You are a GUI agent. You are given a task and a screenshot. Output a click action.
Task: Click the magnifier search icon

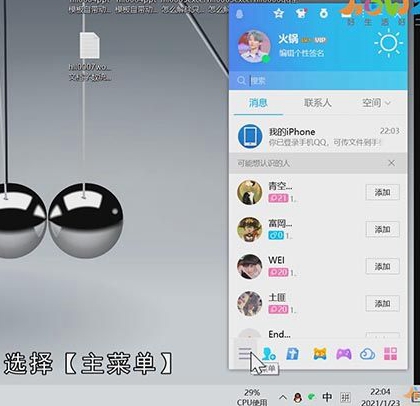tap(241, 80)
